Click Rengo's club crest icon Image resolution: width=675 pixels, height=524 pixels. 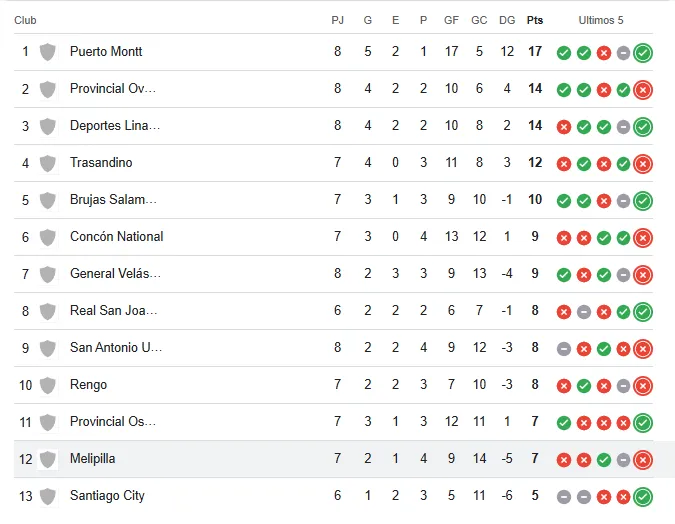47,385
